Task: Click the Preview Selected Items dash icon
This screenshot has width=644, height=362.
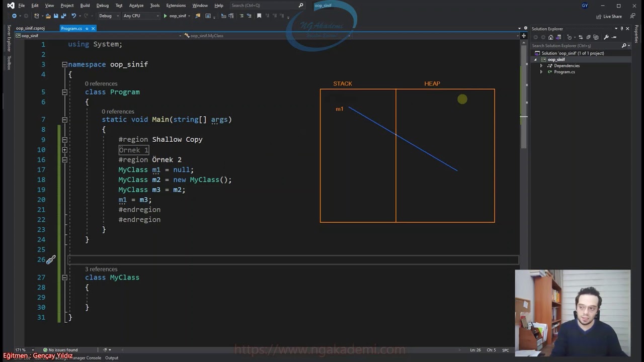Action: (614, 37)
